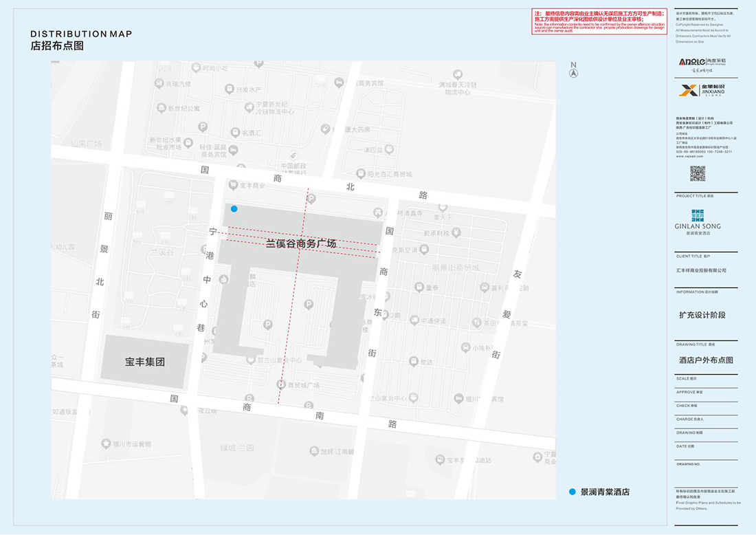Click the blue hotel location dot on map

[234, 208]
